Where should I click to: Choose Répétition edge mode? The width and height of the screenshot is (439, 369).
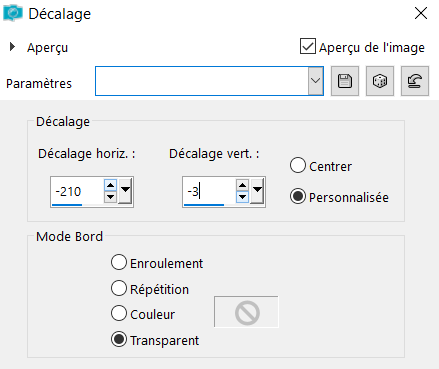pyautogui.click(x=119, y=288)
